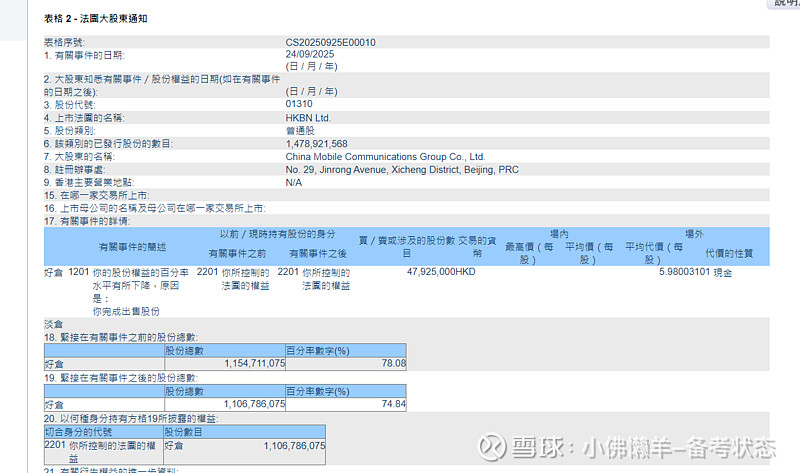
Task: Select listed corporation name HKBN Ltd.
Action: click(x=308, y=118)
